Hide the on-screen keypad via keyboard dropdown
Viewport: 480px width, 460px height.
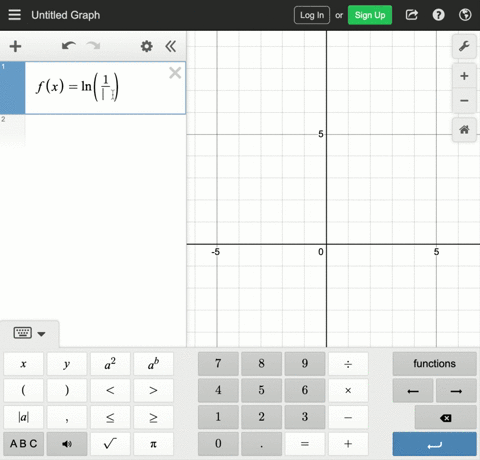pyautogui.click(x=29, y=333)
